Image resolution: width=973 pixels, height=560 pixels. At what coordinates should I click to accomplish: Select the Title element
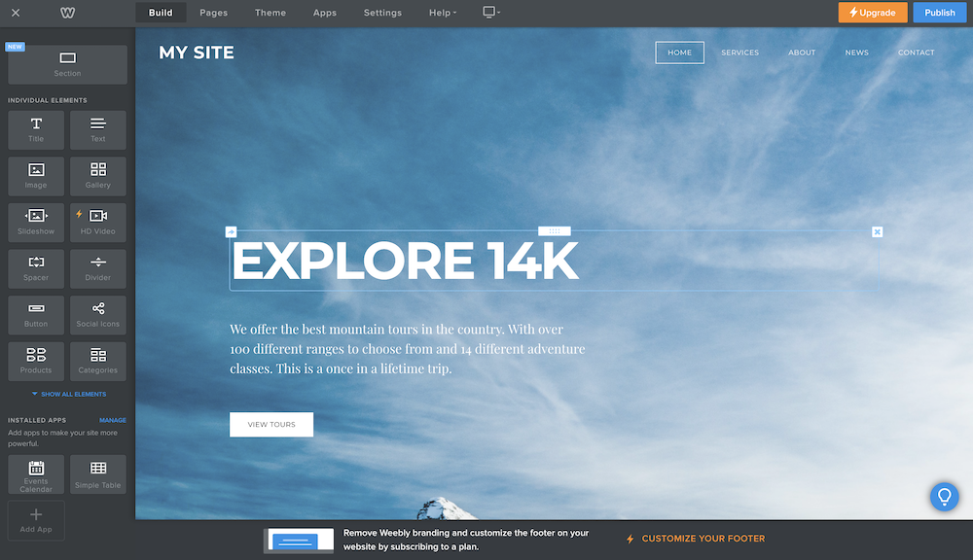coord(36,129)
